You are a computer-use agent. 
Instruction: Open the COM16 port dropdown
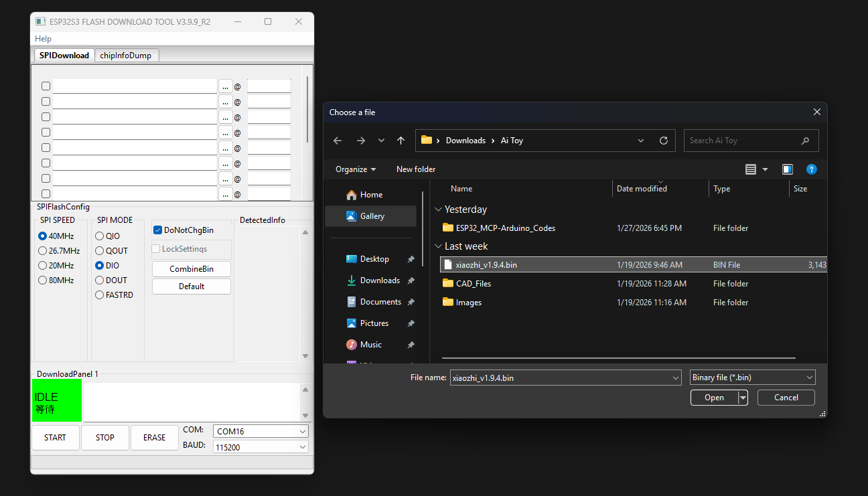click(303, 431)
